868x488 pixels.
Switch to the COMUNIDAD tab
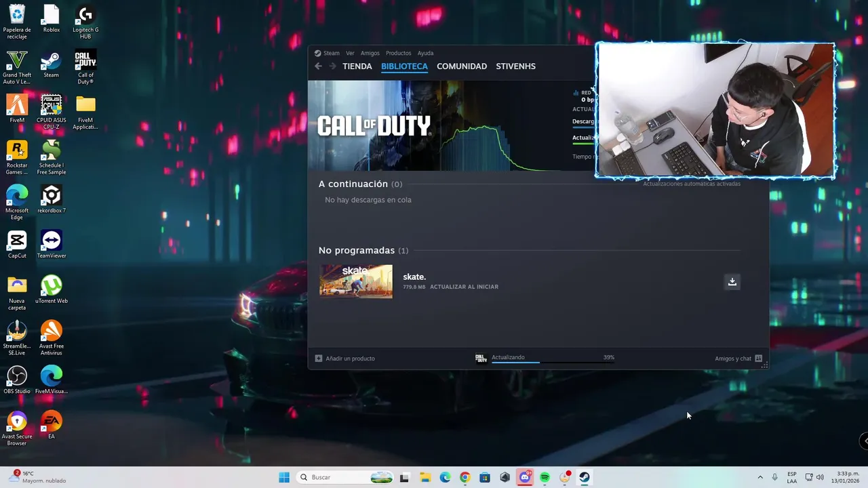[462, 66]
